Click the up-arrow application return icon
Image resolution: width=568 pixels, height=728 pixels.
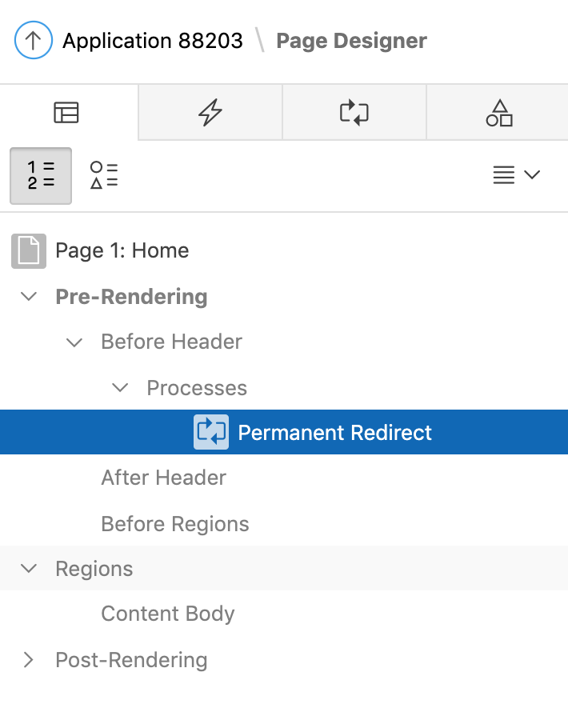tap(34, 40)
